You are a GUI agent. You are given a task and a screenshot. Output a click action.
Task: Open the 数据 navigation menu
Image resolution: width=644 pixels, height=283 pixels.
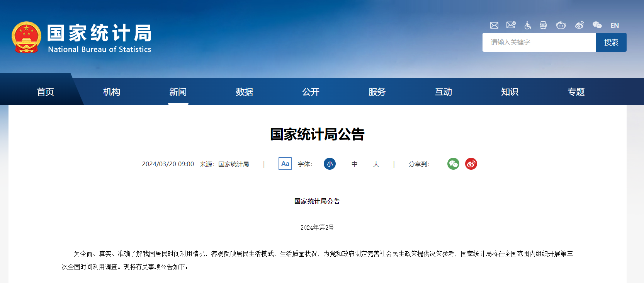tap(245, 92)
